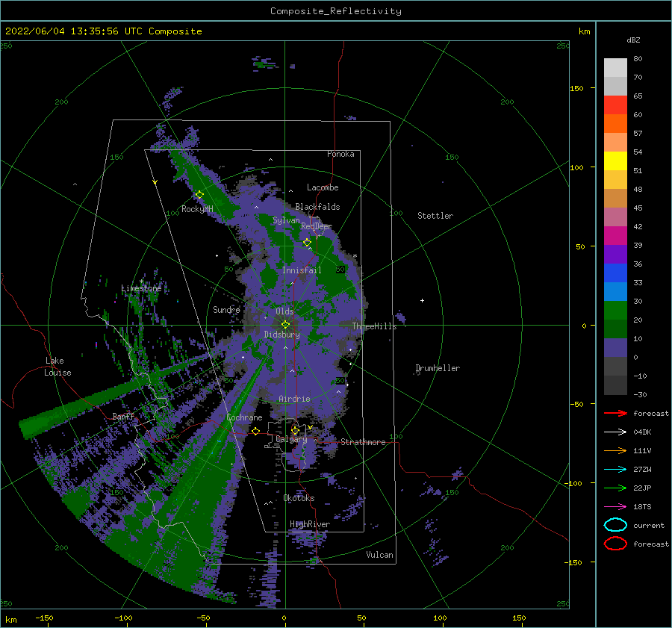Click the Calgary city label
This screenshot has height=628, width=672.
[291, 439]
